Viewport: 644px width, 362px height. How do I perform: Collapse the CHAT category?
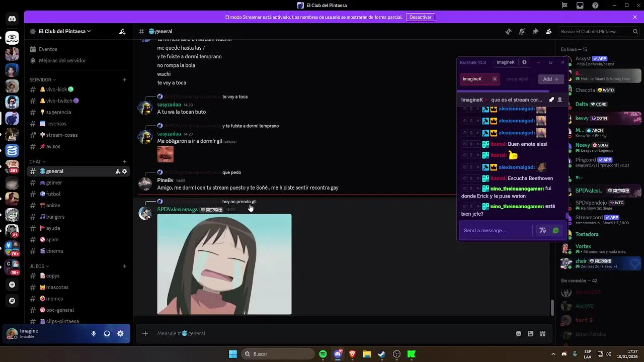point(37,162)
